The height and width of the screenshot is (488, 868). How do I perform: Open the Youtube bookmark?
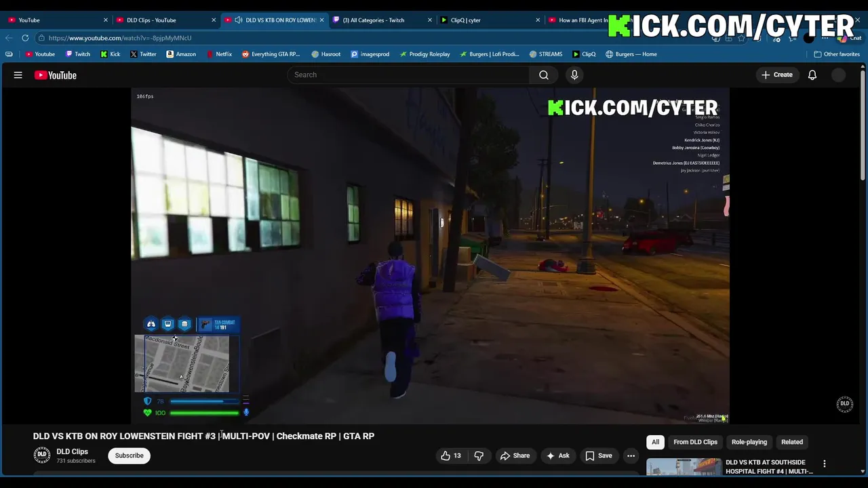[40, 54]
